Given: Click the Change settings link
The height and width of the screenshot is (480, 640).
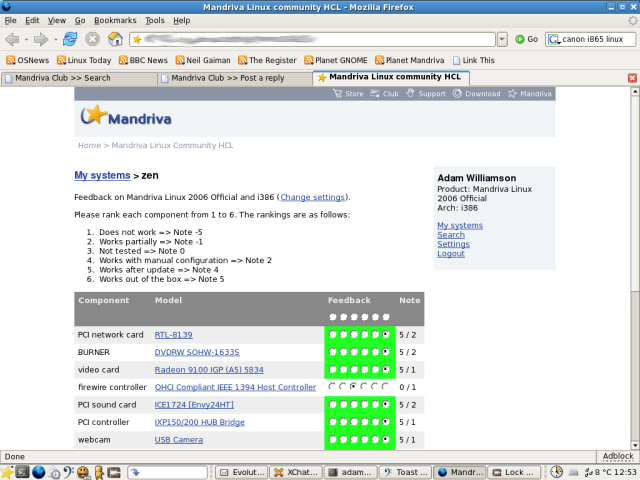Looking at the screenshot, I should pyautogui.click(x=312, y=197).
